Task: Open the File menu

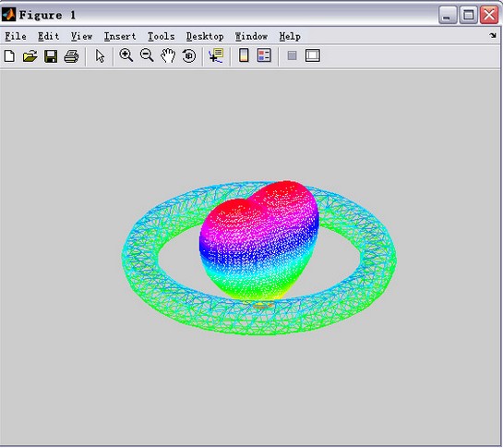Action: click(16, 36)
